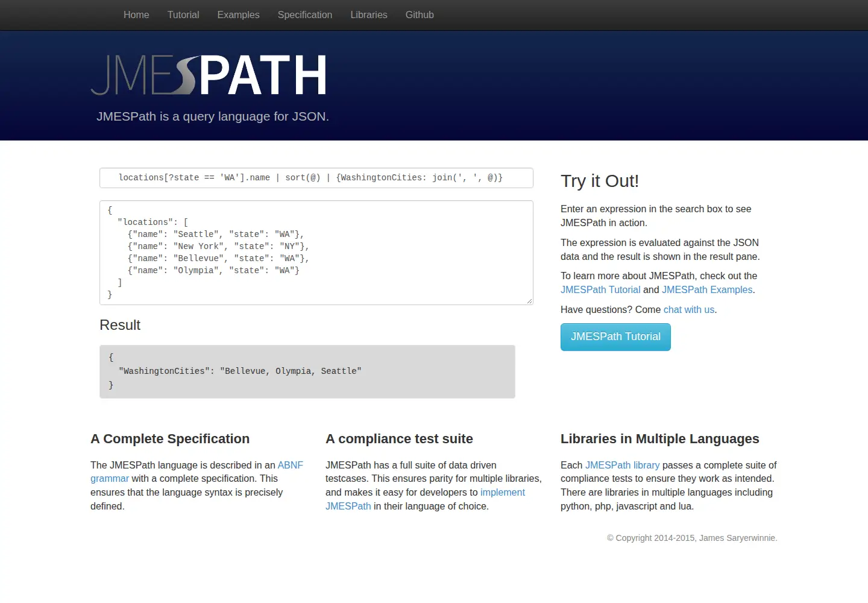
Task: Visit the Libraries nav link
Action: (x=369, y=15)
